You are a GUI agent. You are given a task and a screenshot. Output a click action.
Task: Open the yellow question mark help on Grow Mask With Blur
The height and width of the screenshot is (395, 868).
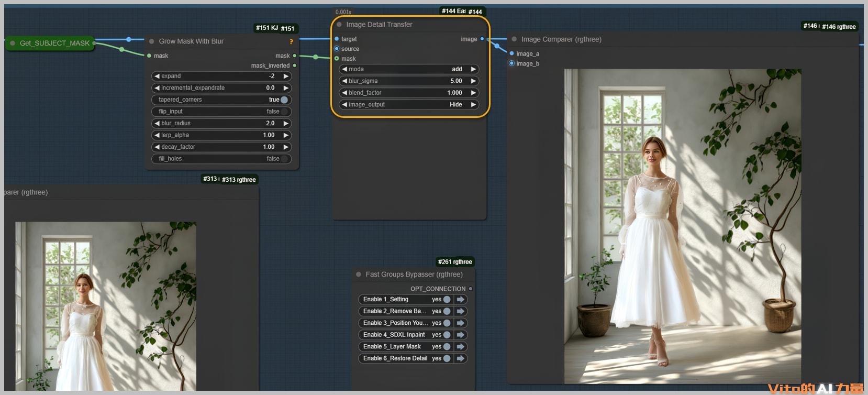[291, 41]
